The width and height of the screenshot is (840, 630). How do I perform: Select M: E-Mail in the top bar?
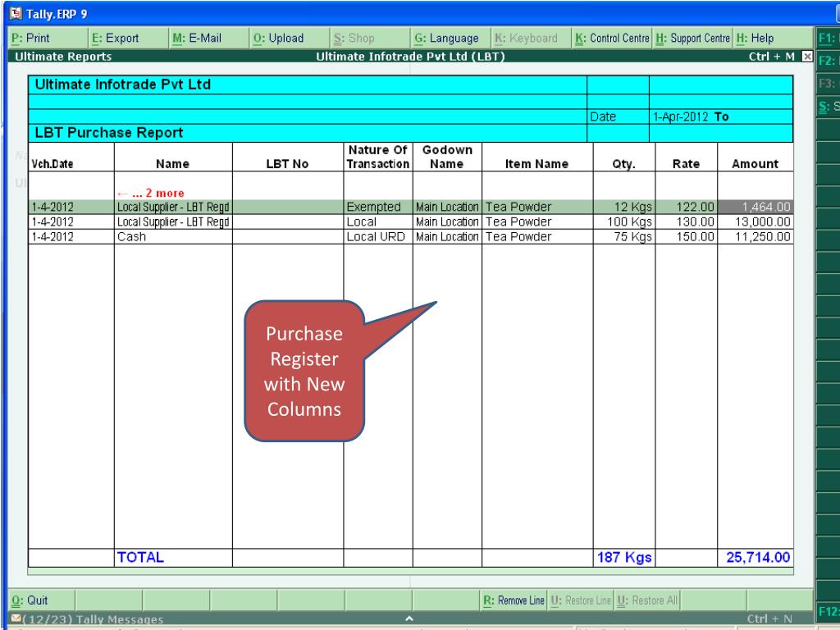coord(209,38)
